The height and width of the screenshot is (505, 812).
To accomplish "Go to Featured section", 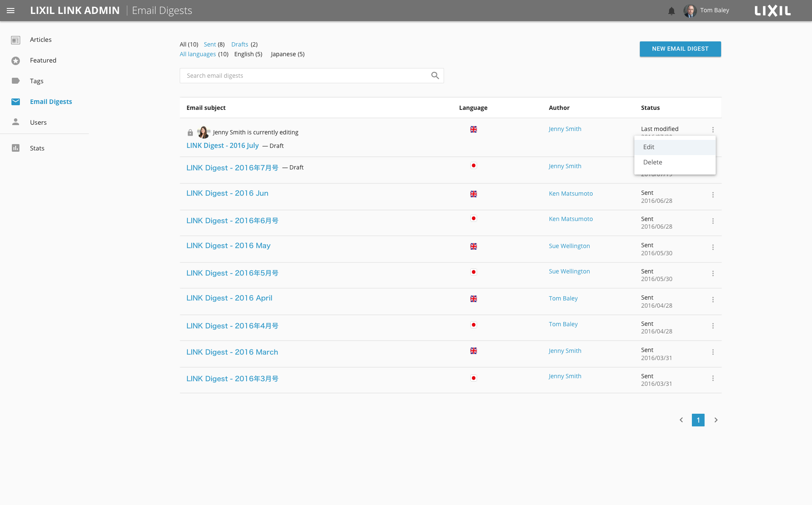I will (x=43, y=60).
